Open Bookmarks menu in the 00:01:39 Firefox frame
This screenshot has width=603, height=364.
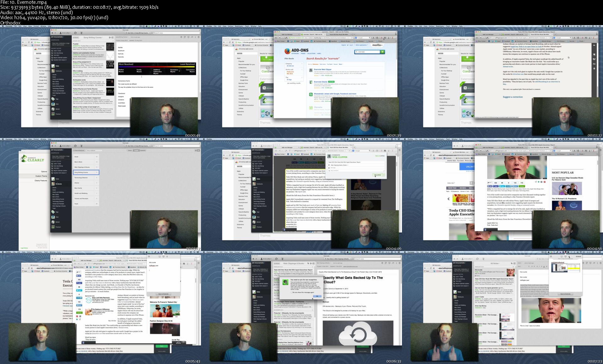240,26
